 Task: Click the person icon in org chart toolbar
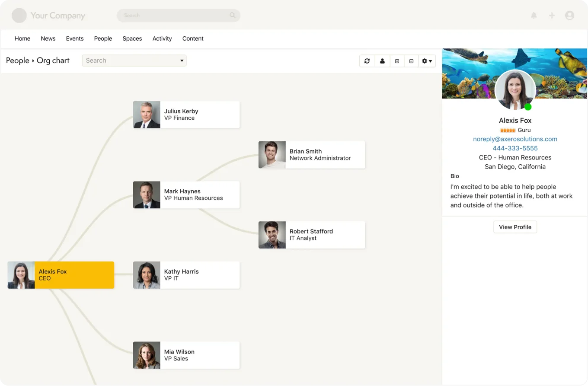pyautogui.click(x=382, y=61)
